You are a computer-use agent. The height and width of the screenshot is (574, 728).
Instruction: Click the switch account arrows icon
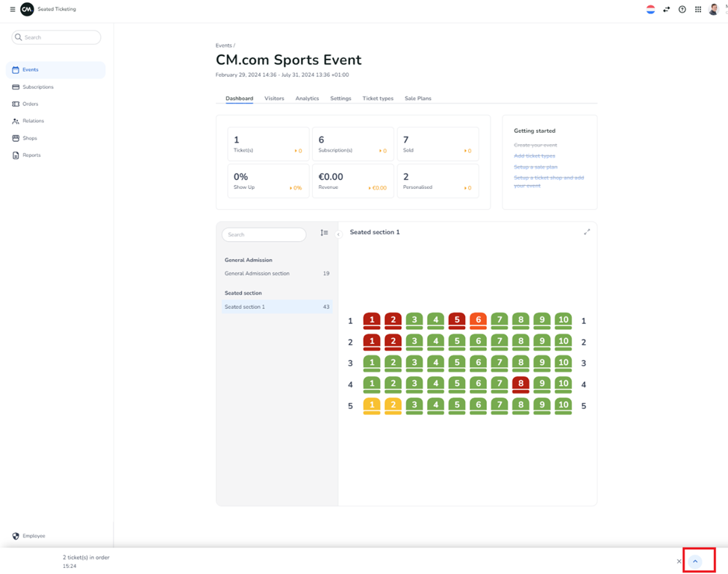[x=666, y=10]
